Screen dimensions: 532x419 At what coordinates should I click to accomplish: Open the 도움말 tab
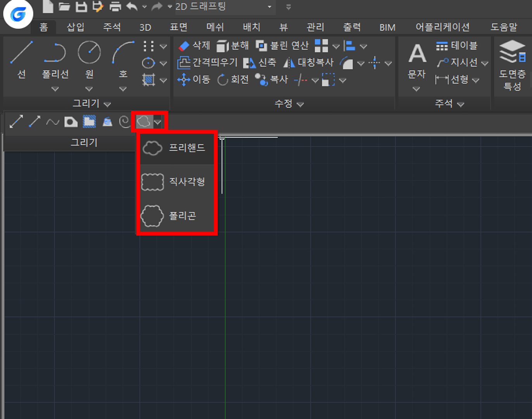[x=504, y=27]
